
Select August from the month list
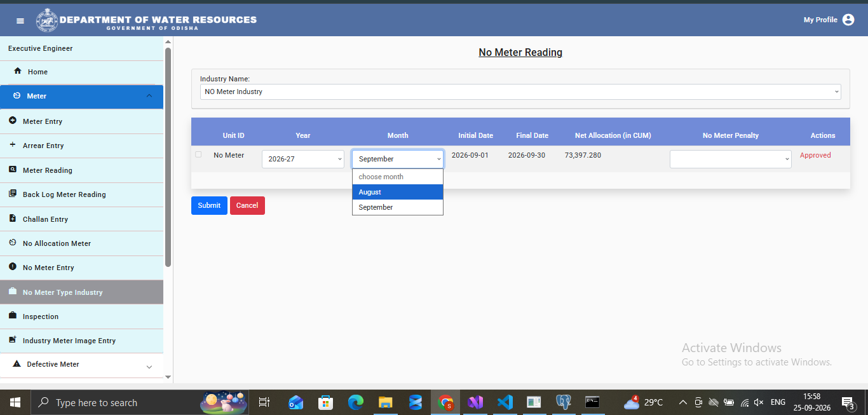pyautogui.click(x=398, y=192)
